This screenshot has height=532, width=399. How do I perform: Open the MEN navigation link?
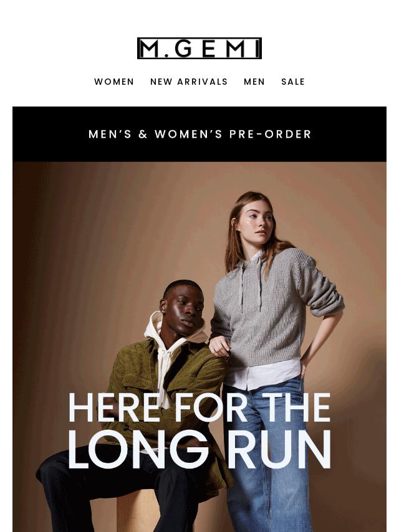click(x=254, y=82)
